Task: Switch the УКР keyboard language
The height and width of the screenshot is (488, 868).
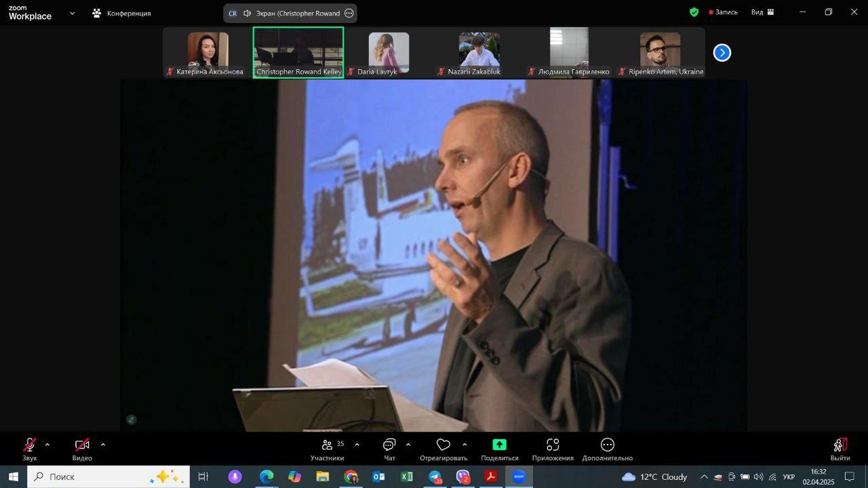Action: (789, 476)
